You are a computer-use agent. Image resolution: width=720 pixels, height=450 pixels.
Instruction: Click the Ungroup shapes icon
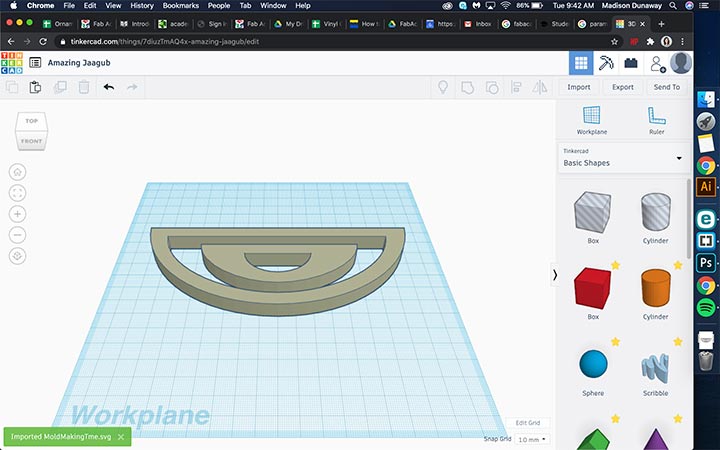[x=492, y=87]
